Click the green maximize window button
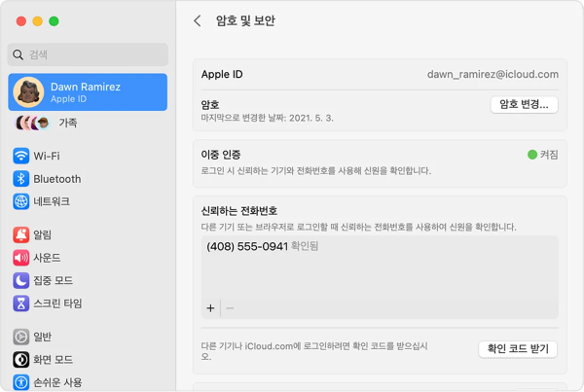 [54, 21]
